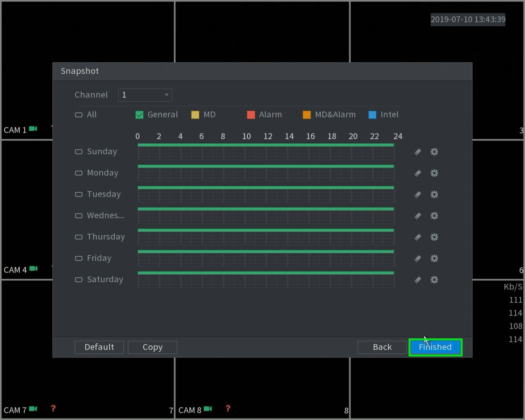Click the Default button
The width and height of the screenshot is (525, 420).
[x=99, y=347]
